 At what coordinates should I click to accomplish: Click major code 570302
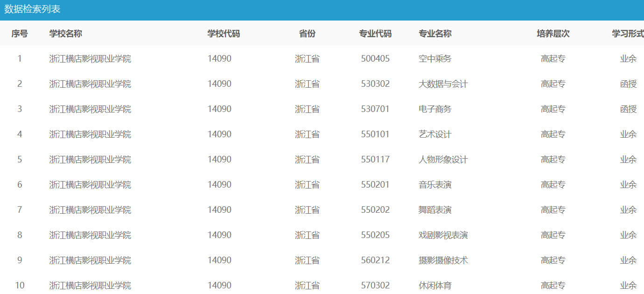click(375, 286)
